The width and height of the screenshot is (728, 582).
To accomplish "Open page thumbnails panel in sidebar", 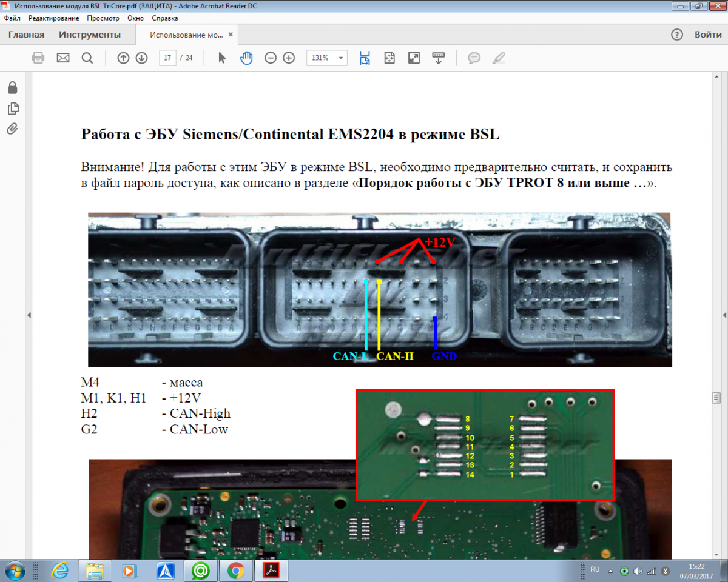I will (x=12, y=109).
